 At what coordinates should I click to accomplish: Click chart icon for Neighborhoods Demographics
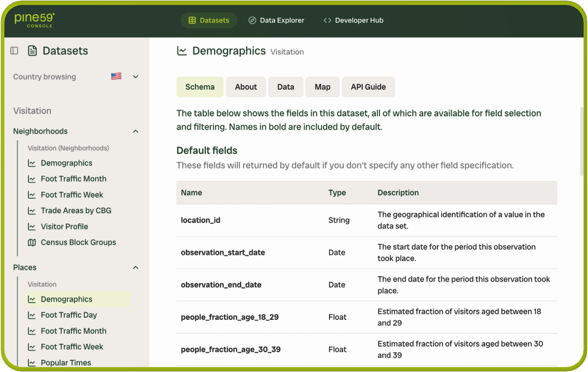tap(31, 163)
